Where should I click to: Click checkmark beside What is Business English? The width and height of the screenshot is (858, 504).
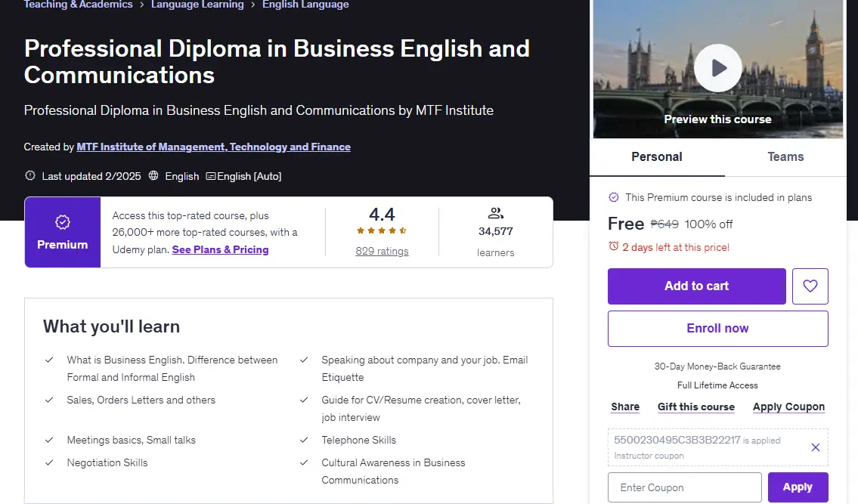point(49,360)
